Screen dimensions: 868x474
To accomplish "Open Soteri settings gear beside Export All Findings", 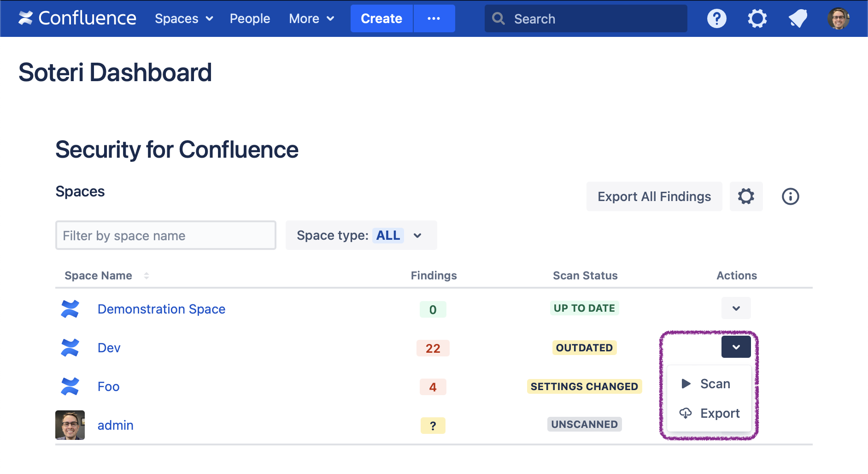I will (746, 196).
